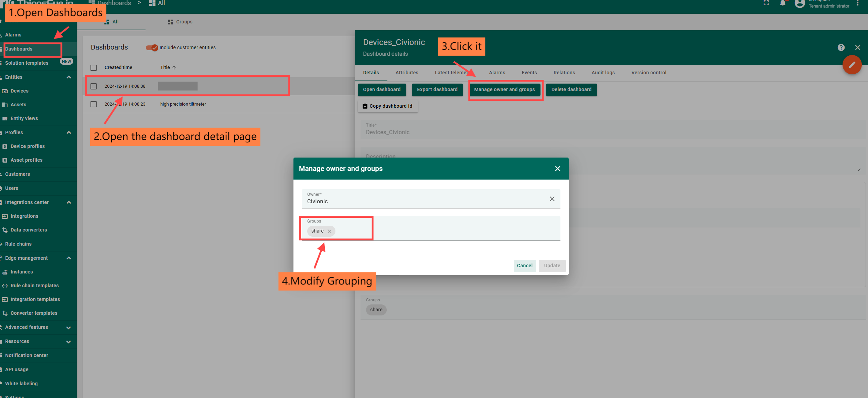868x398 pixels.
Task: Click inside the Groups input field
Action: (447, 231)
